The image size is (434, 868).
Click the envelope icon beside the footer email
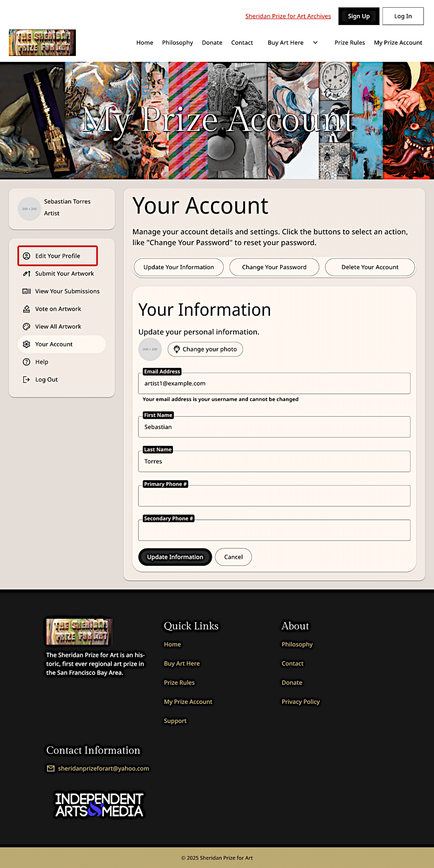51,768
